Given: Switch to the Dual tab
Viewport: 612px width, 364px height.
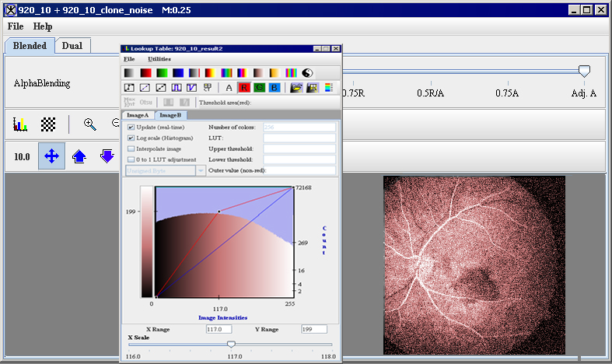Looking at the screenshot, I should 72,46.
